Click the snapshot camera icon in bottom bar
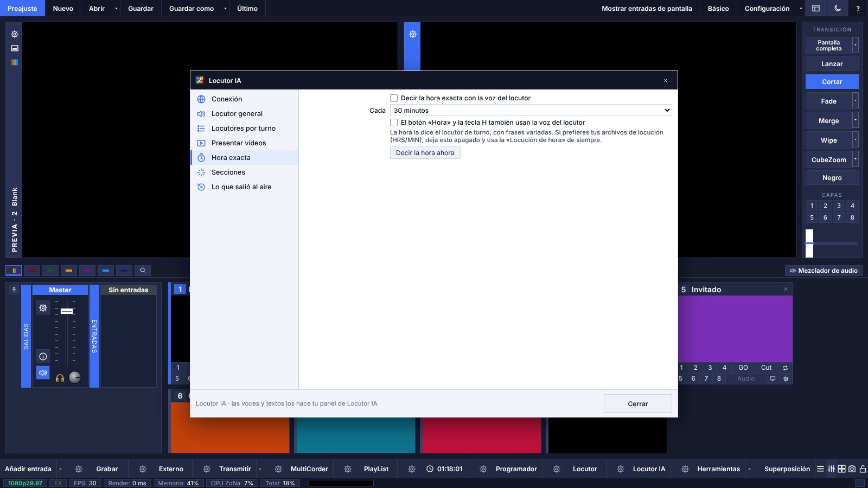The image size is (868, 488). (852, 469)
